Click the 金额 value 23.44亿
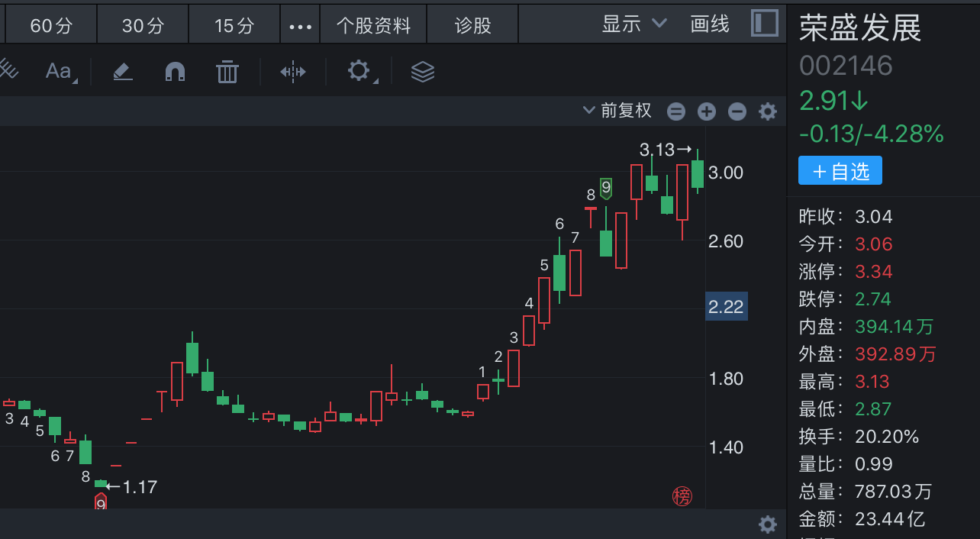Viewport: 980px width, 539px height. click(890, 518)
